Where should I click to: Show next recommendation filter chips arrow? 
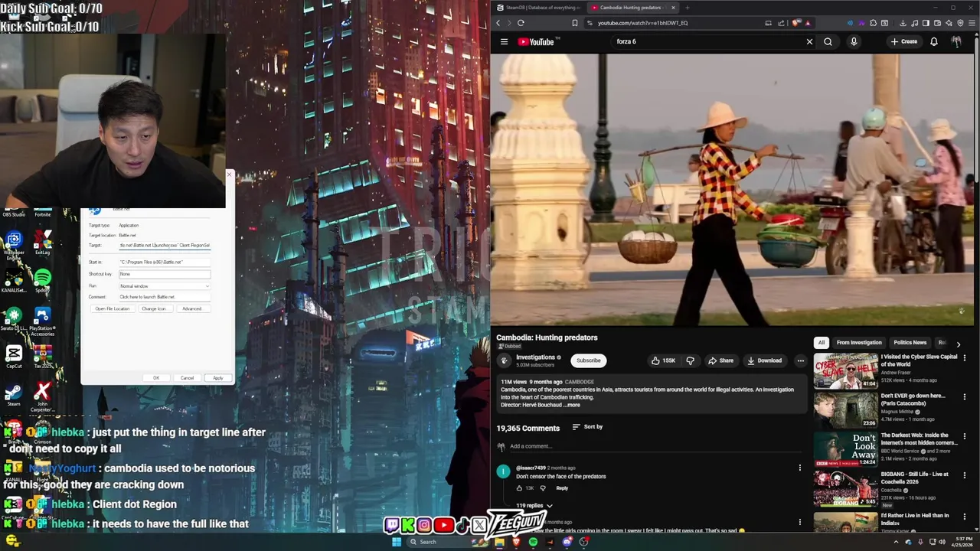(958, 344)
